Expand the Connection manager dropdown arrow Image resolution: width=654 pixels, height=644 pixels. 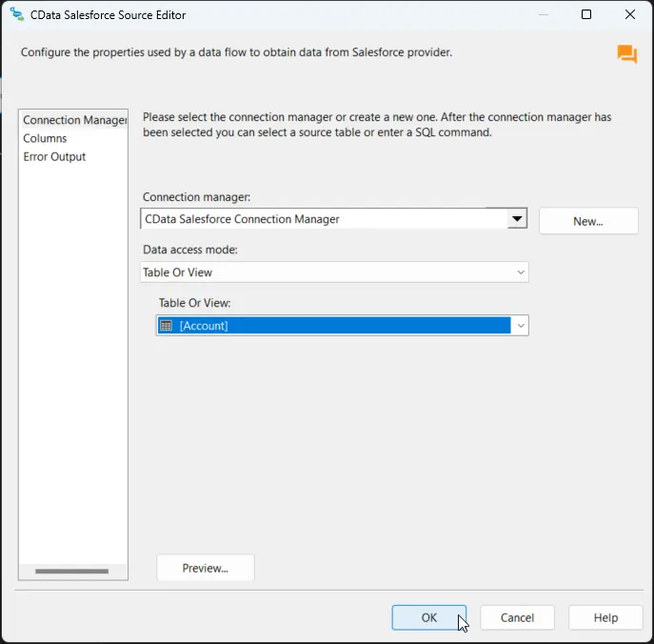click(x=517, y=219)
